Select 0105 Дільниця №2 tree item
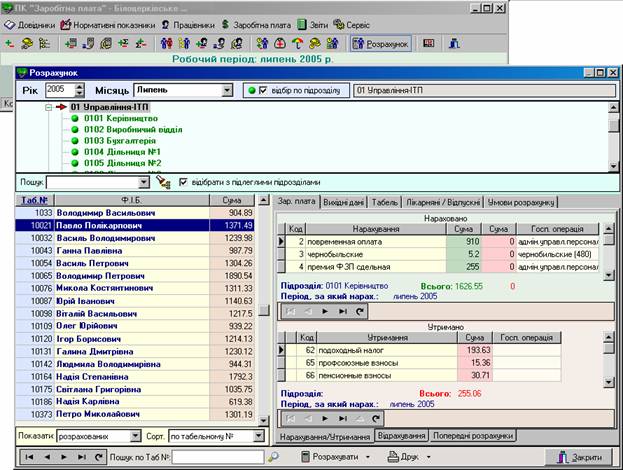Image resolution: width=623 pixels, height=470 pixels. pyautogui.click(x=122, y=163)
